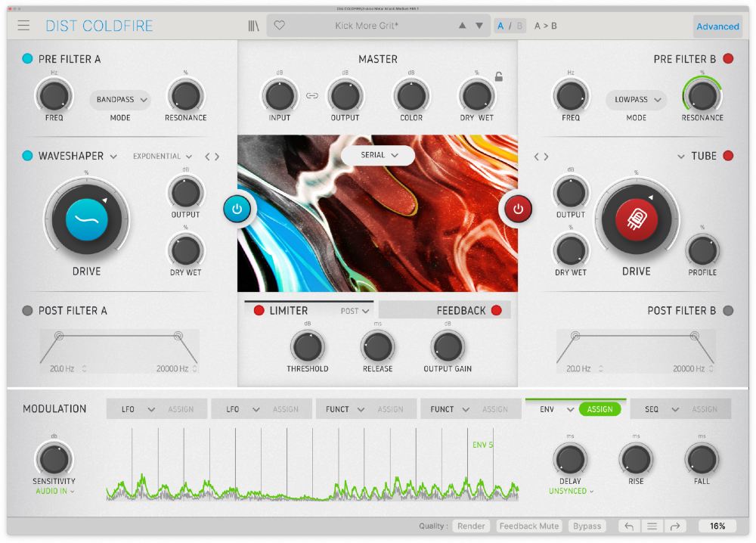Open the preset library browser icon
Screen dimensions: 756x543
[x=255, y=24]
